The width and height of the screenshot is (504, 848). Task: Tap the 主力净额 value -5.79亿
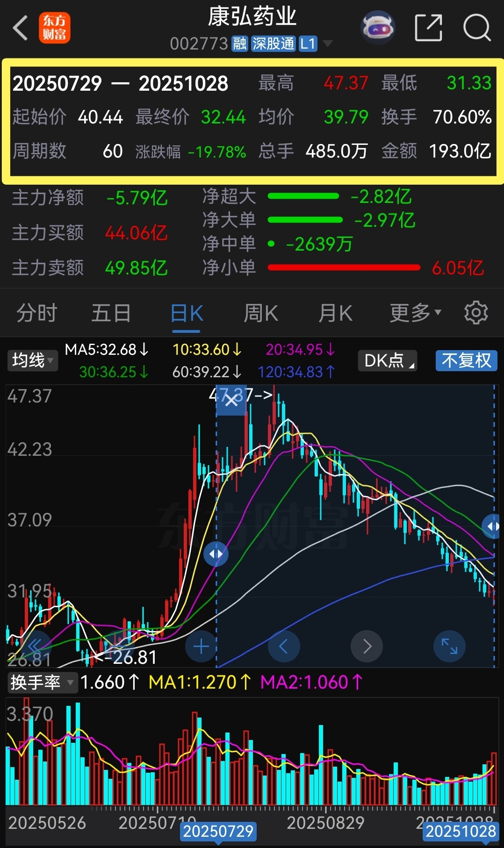click(137, 198)
